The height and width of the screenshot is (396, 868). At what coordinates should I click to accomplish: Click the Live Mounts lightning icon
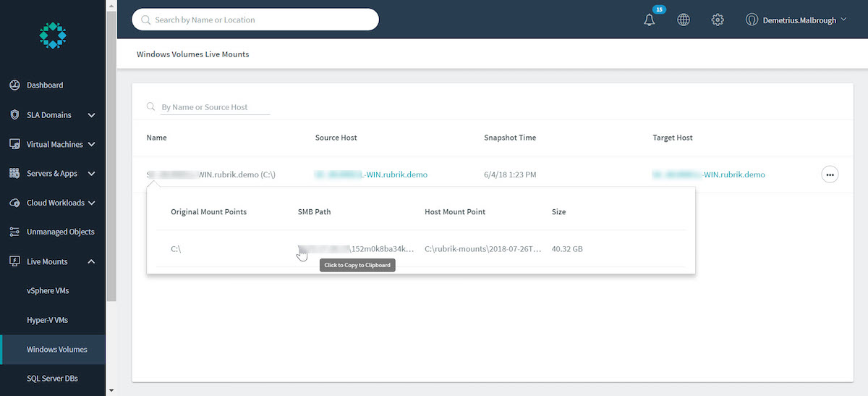(14, 261)
